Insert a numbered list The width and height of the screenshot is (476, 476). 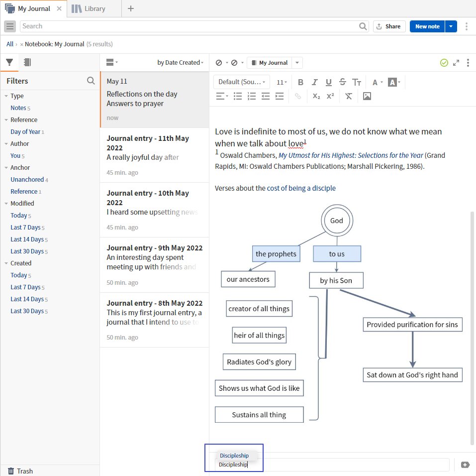(x=252, y=97)
